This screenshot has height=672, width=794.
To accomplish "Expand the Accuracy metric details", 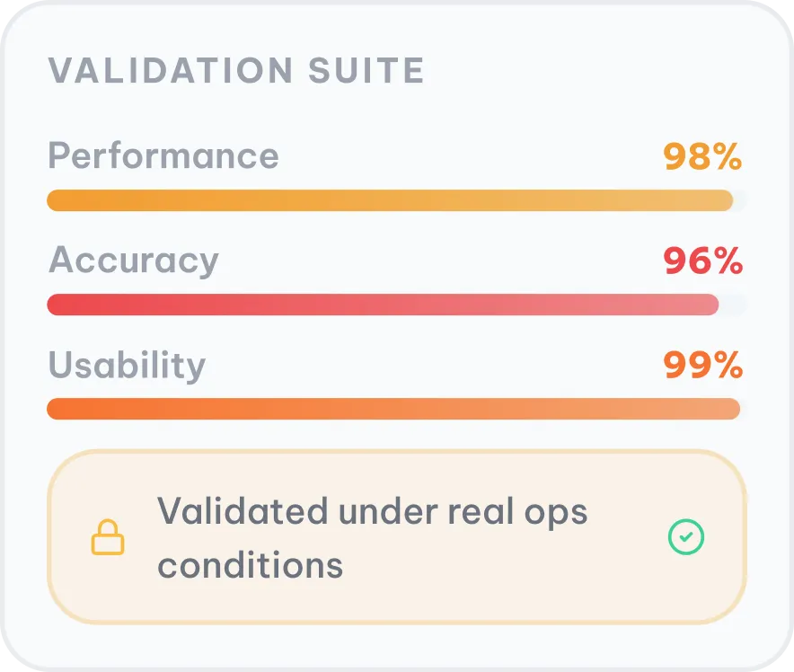I will pyautogui.click(x=395, y=279).
